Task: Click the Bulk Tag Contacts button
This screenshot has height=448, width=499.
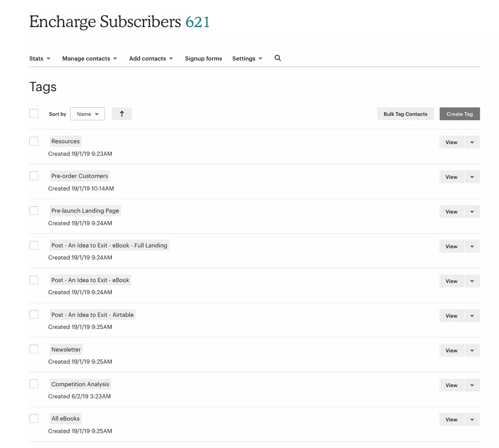Action: coord(405,114)
